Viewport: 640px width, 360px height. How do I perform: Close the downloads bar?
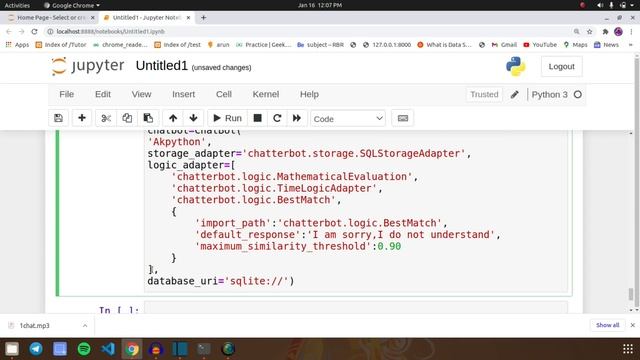[x=633, y=325]
